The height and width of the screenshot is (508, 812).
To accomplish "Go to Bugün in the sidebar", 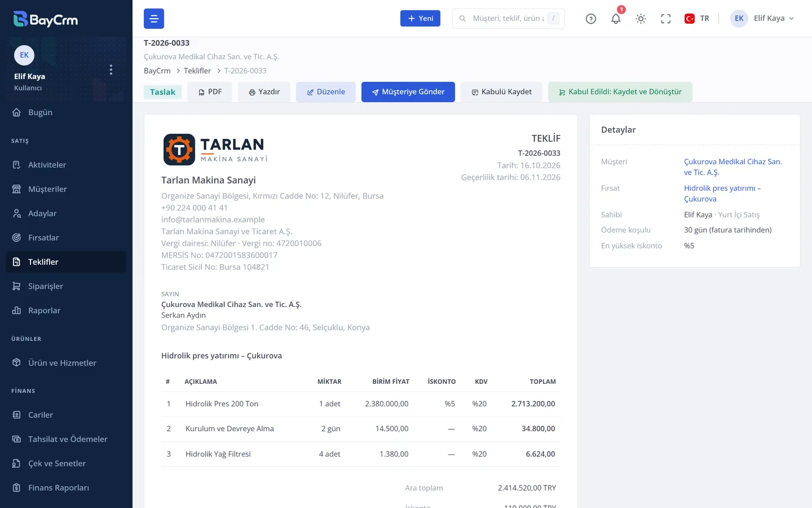I will click(66, 112).
